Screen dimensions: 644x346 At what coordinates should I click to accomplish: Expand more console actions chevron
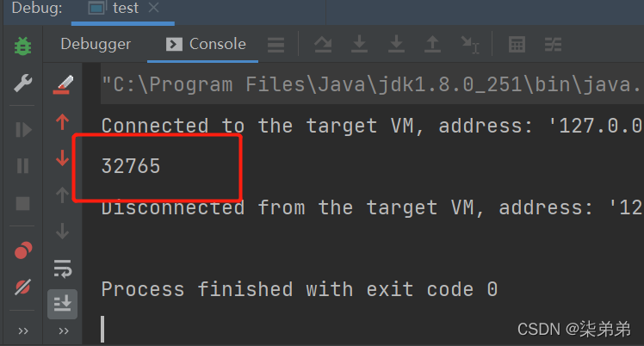[x=63, y=331]
